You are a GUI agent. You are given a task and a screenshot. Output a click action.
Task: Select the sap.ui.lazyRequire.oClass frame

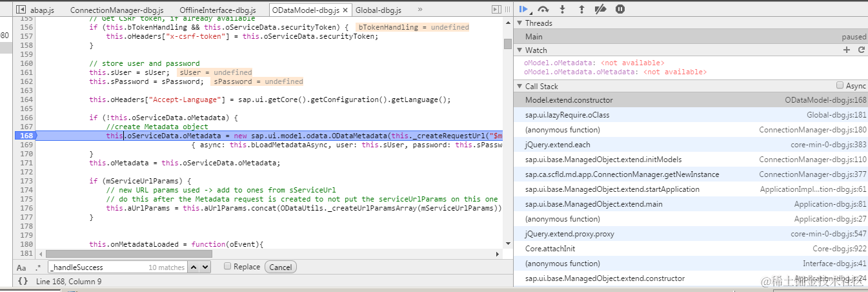(691, 115)
